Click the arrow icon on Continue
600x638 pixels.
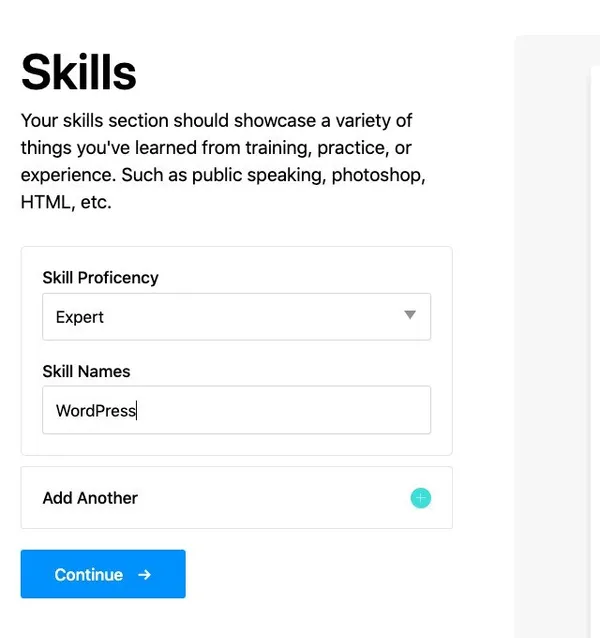[x=145, y=575]
